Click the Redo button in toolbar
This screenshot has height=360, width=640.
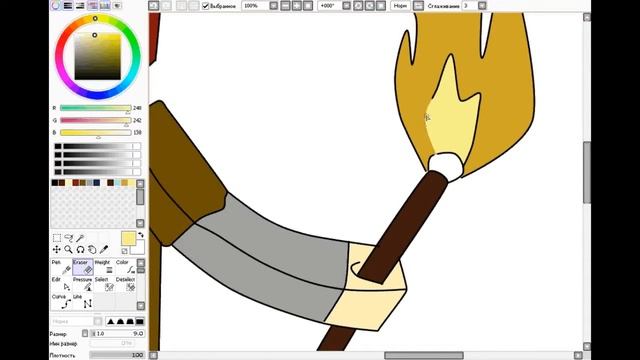166,6
